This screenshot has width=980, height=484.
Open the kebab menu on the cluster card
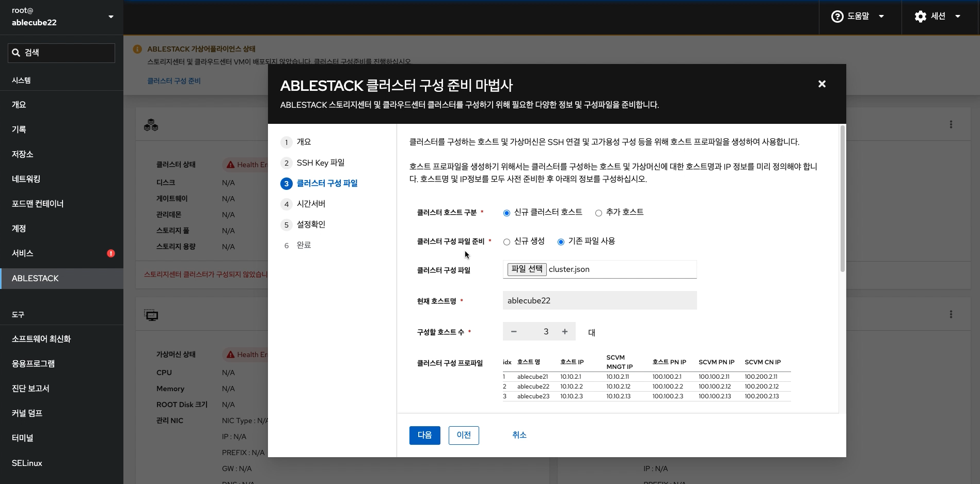click(x=952, y=124)
